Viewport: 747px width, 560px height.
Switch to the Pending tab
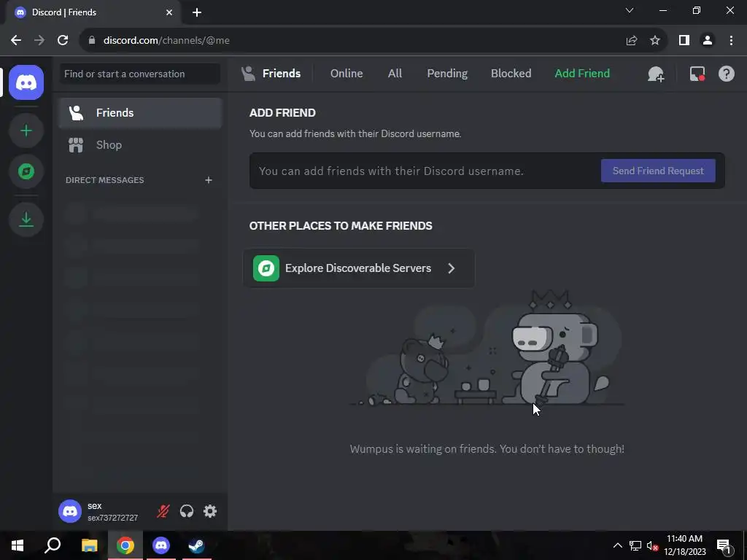pyautogui.click(x=447, y=74)
